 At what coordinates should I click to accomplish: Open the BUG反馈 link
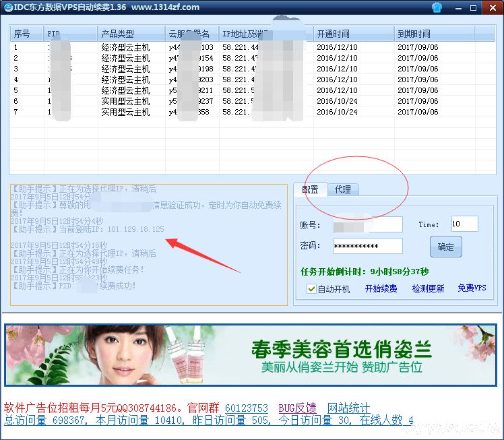point(297,408)
